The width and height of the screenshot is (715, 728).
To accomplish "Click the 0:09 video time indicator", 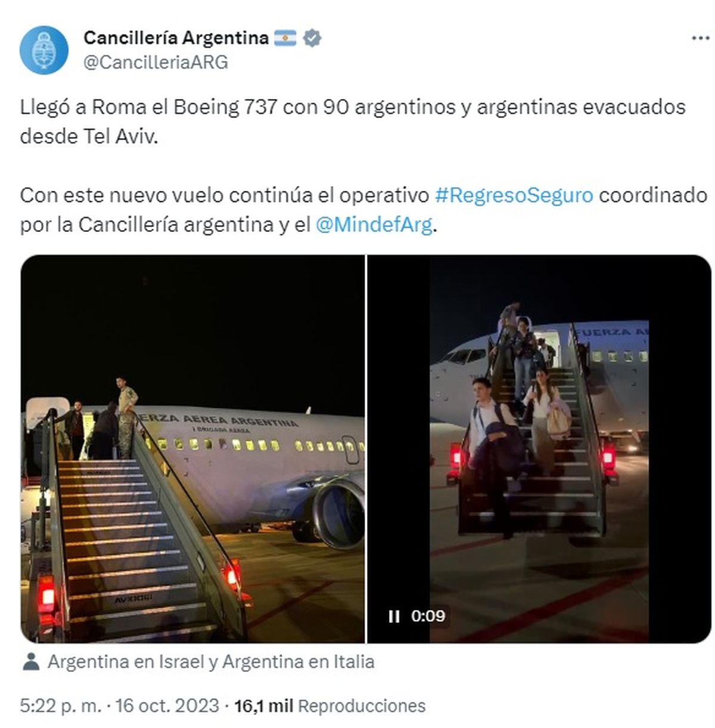I will 428,616.
